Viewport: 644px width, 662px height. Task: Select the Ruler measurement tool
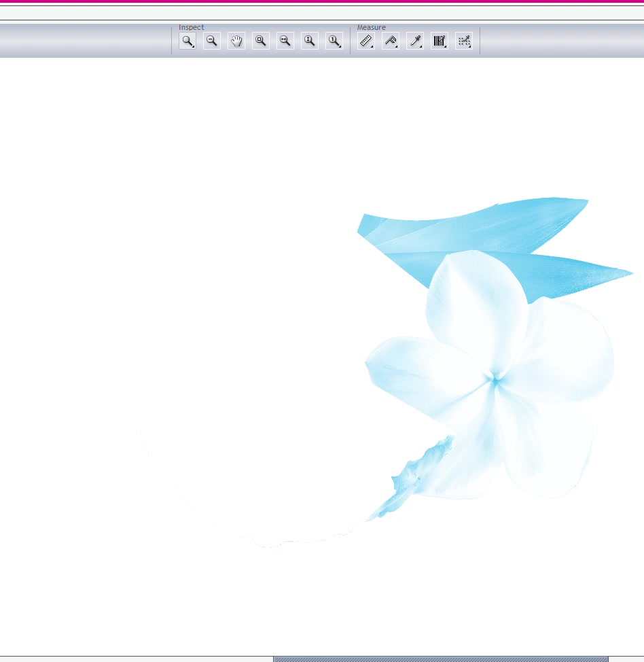tap(366, 41)
